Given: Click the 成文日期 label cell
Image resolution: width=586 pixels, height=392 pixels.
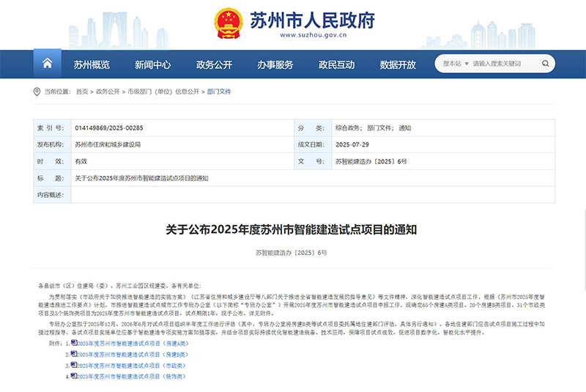Looking at the screenshot, I should (314, 144).
